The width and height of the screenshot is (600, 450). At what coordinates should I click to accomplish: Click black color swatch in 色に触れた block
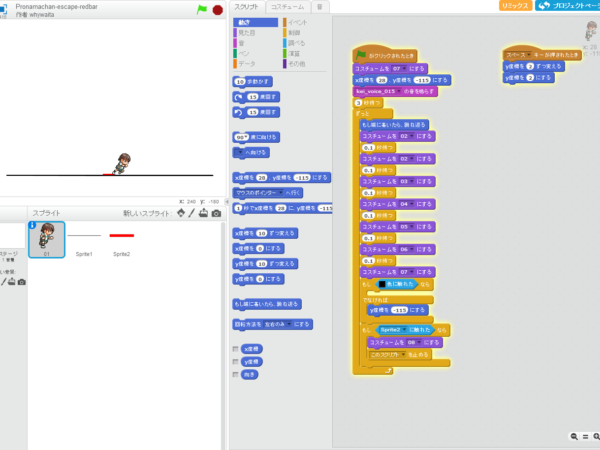pyautogui.click(x=382, y=284)
